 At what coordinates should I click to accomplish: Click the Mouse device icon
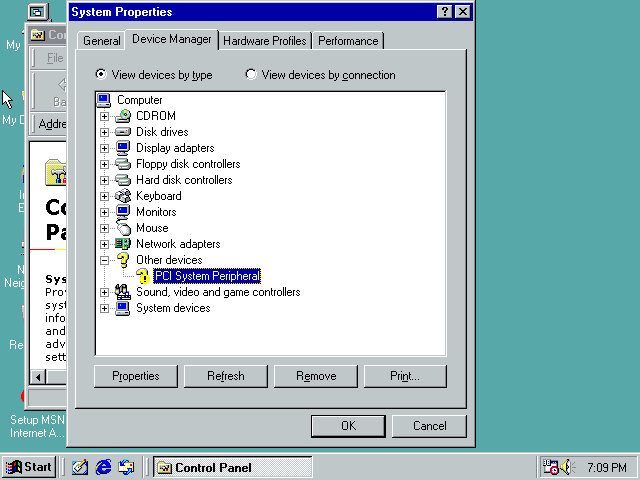tap(123, 228)
